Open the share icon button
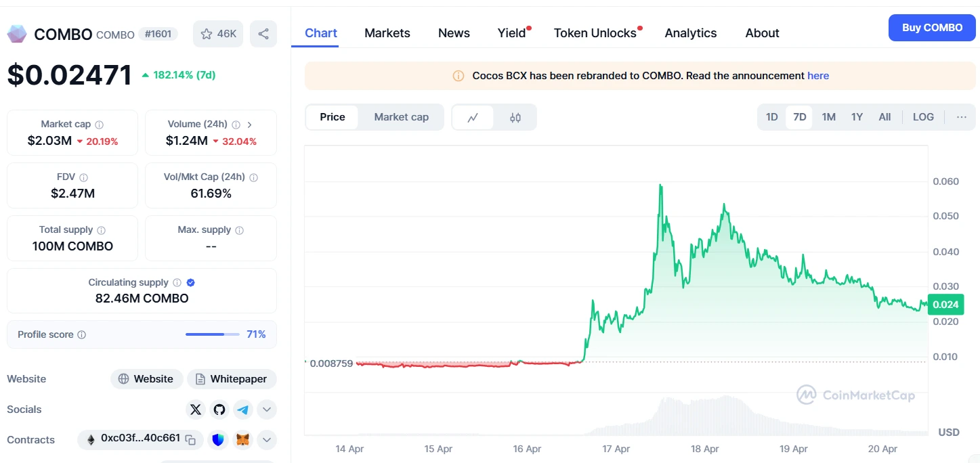Viewport: 980px width, 463px height. 263,34
